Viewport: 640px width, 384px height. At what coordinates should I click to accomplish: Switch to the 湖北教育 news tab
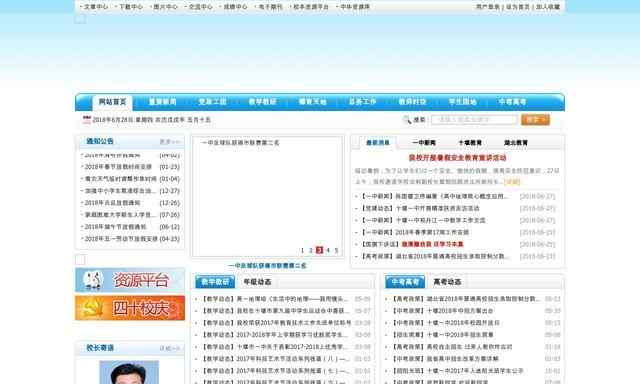click(516, 143)
